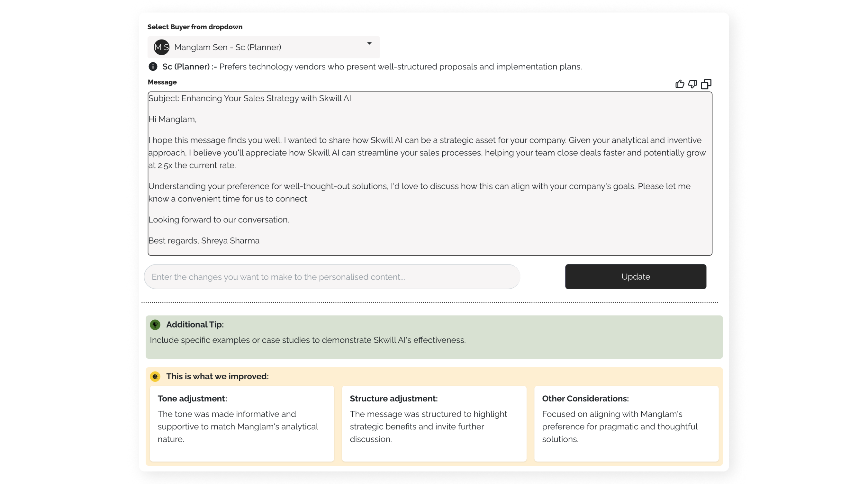Viewport: 868px width, 484px height.
Task: Click inside the message text area
Action: click(x=430, y=174)
